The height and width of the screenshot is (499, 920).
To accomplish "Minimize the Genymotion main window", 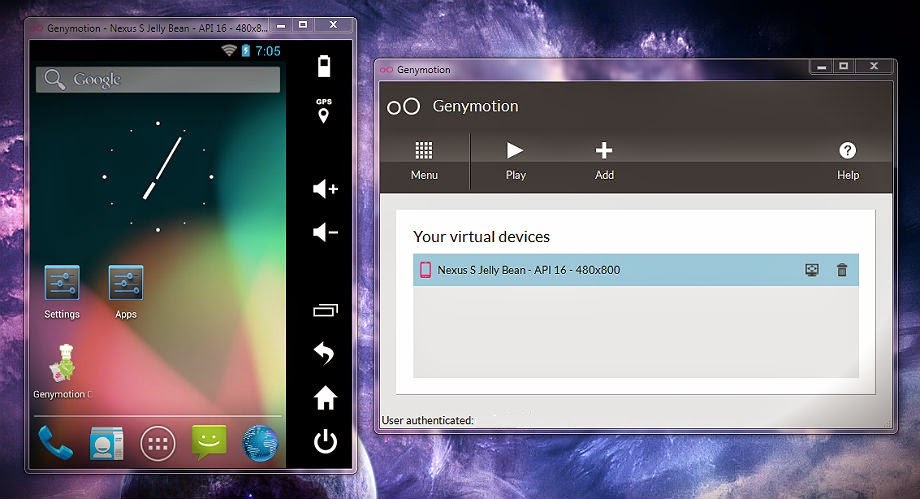I will (x=821, y=66).
